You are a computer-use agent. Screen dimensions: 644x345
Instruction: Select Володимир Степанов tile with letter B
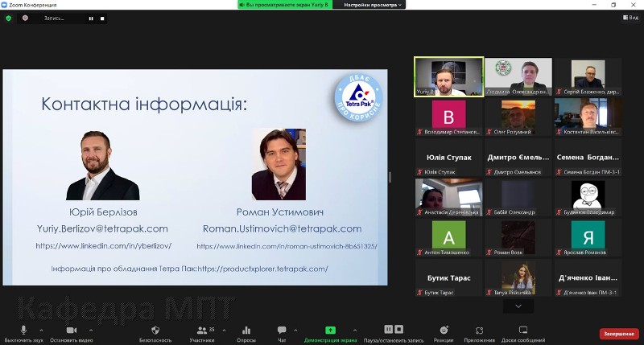pyautogui.click(x=448, y=117)
